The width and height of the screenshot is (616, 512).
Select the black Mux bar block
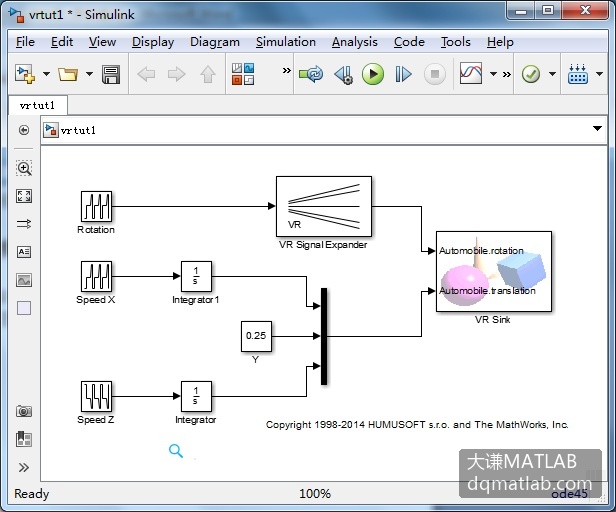click(x=324, y=336)
